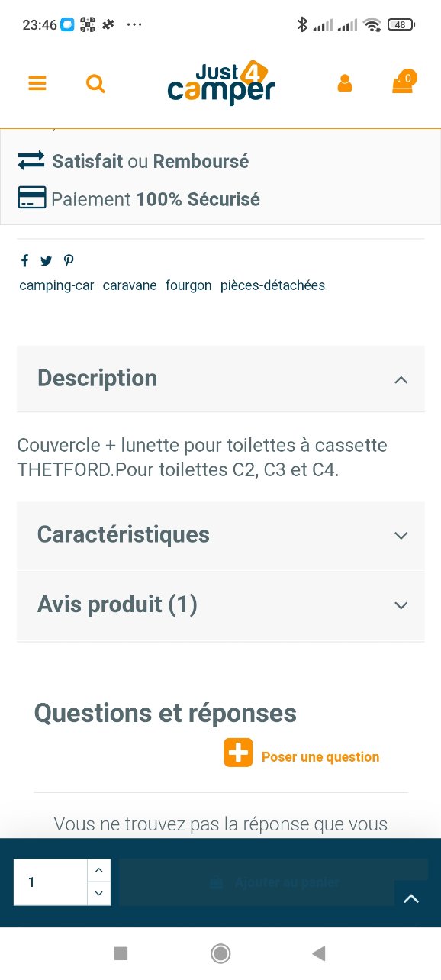Tap the back-to-top arrow button

coord(411,899)
